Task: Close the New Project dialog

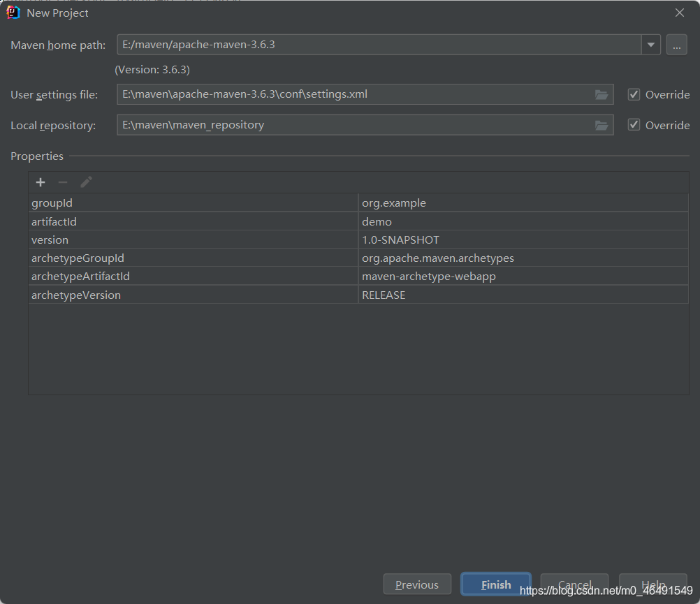Action: (x=680, y=13)
